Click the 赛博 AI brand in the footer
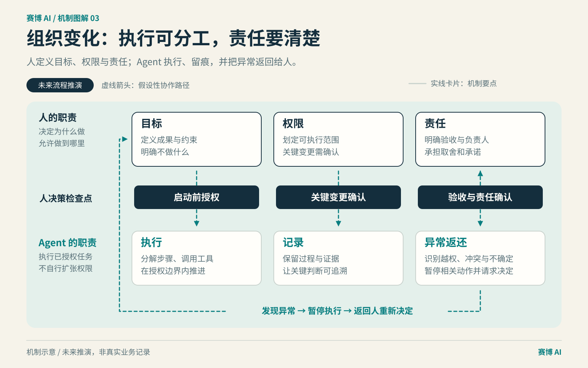The width and height of the screenshot is (588, 368). click(550, 352)
